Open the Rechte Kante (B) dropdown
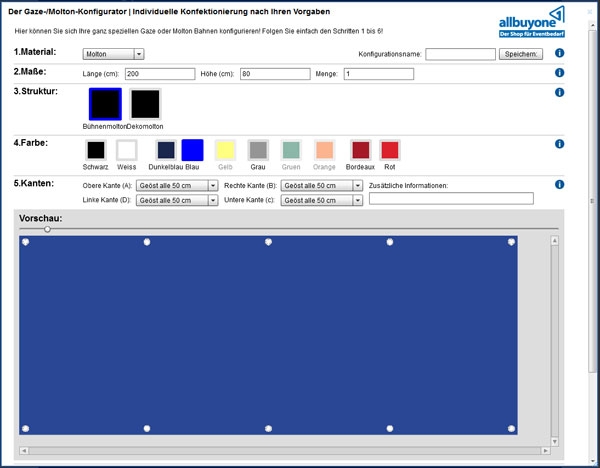 click(321, 186)
